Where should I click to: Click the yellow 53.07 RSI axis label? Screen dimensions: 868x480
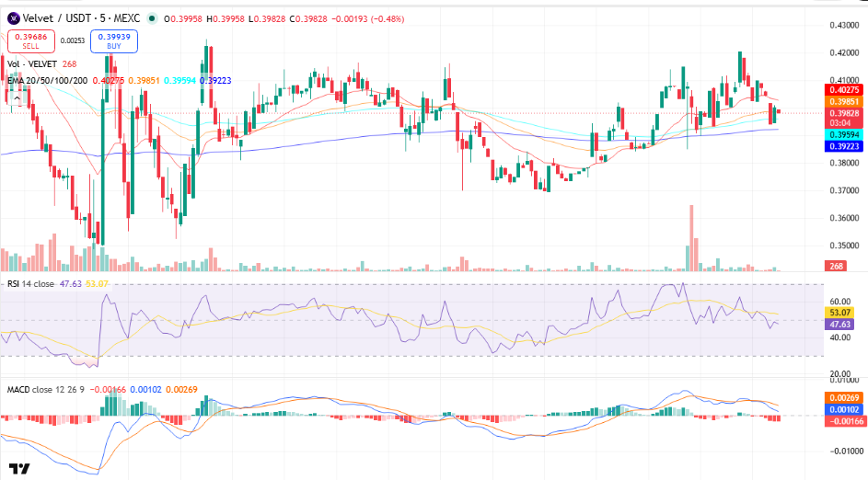(x=839, y=313)
